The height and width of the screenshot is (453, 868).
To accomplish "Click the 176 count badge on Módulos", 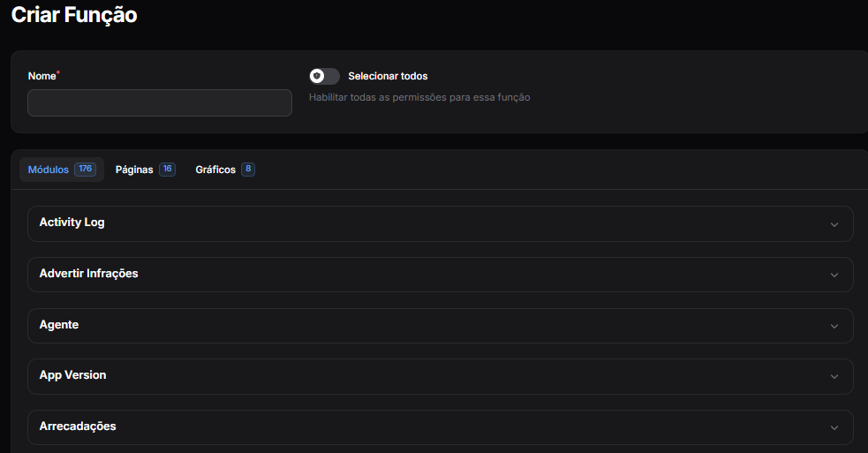I will click(85, 170).
